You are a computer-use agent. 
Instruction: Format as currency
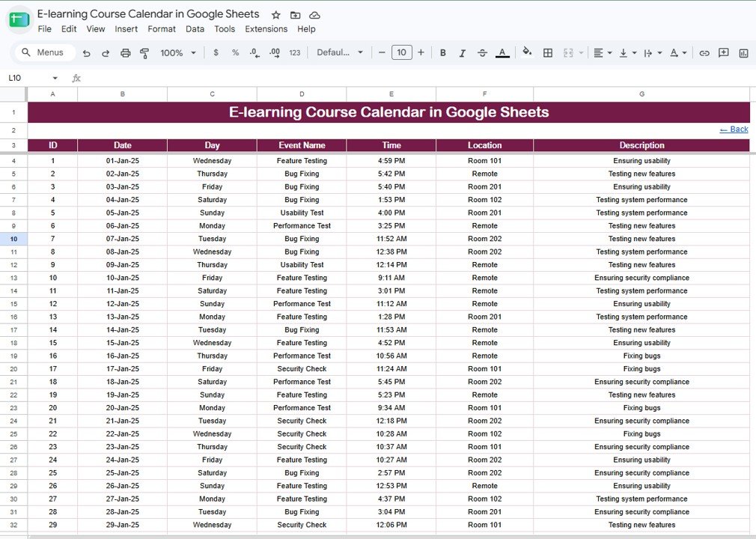216,52
